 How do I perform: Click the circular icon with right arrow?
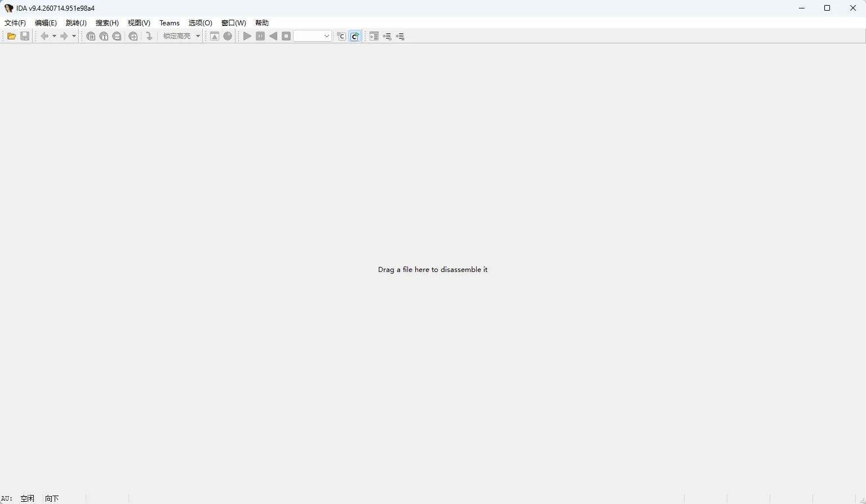pos(133,36)
